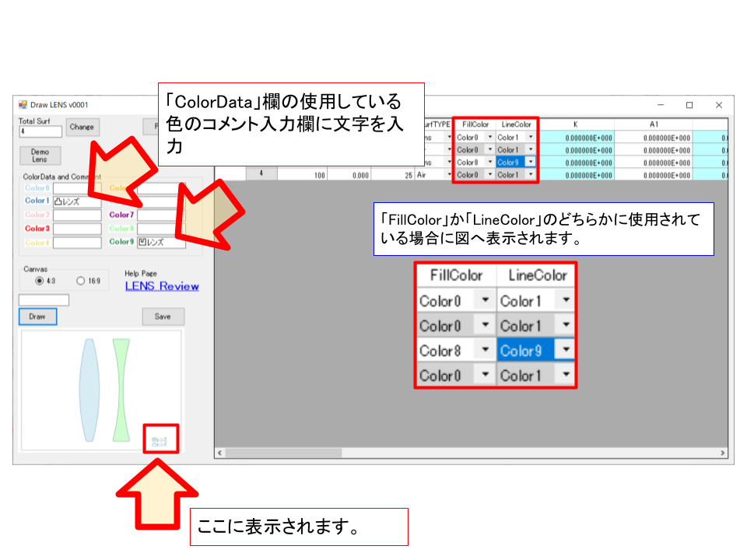Click the 25 cell in row 4
The width and height of the screenshot is (747, 560).
(x=392, y=175)
